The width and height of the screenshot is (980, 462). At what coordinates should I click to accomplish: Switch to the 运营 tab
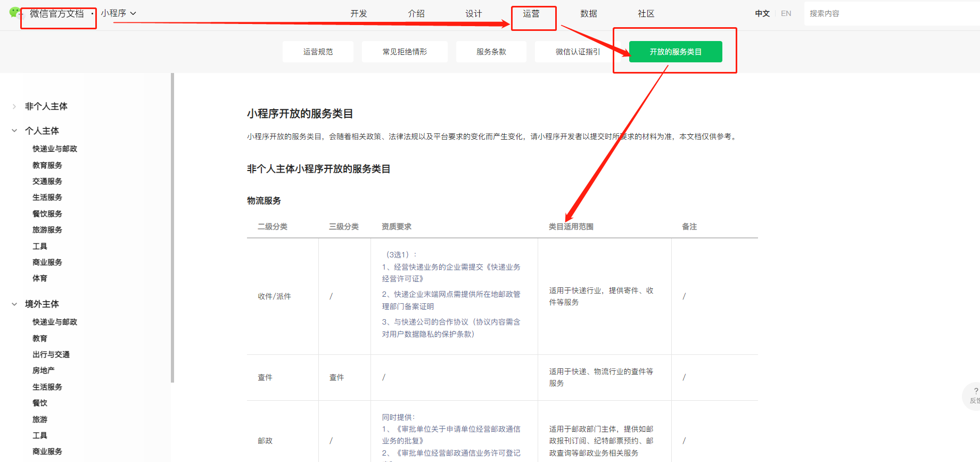(x=531, y=13)
